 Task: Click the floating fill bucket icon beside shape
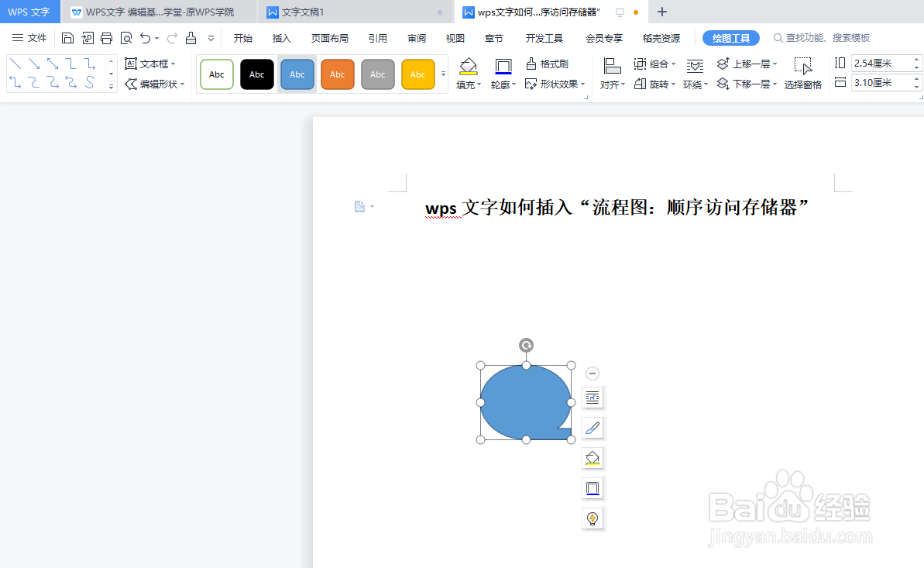pyautogui.click(x=593, y=458)
